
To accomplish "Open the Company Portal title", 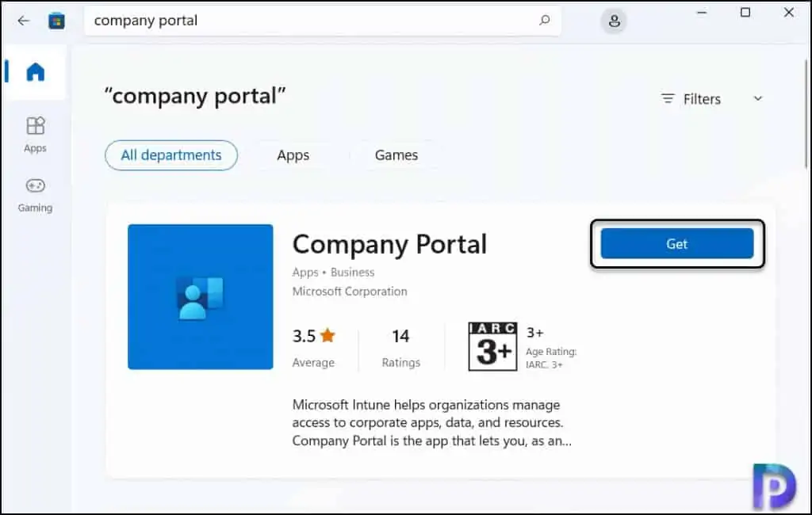I will [389, 244].
